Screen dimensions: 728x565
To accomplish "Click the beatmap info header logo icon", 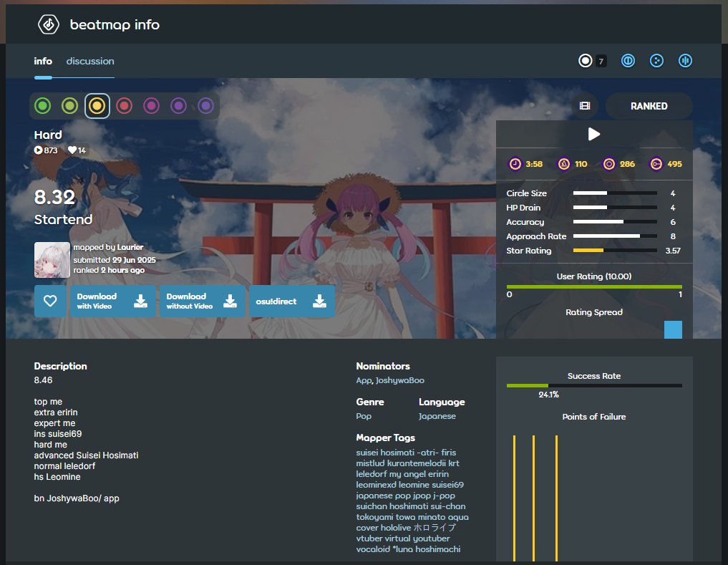I will [x=48, y=24].
